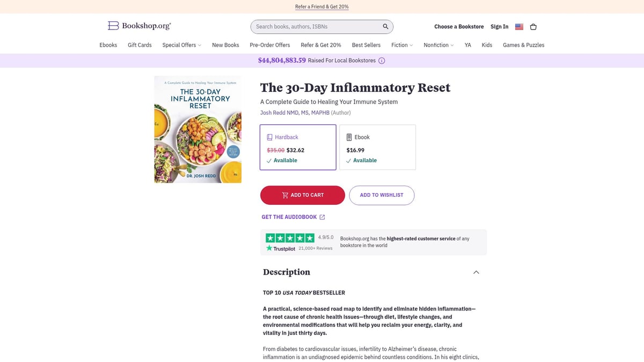Click the book cover thumbnail image
The height and width of the screenshot is (362, 644).
click(197, 129)
